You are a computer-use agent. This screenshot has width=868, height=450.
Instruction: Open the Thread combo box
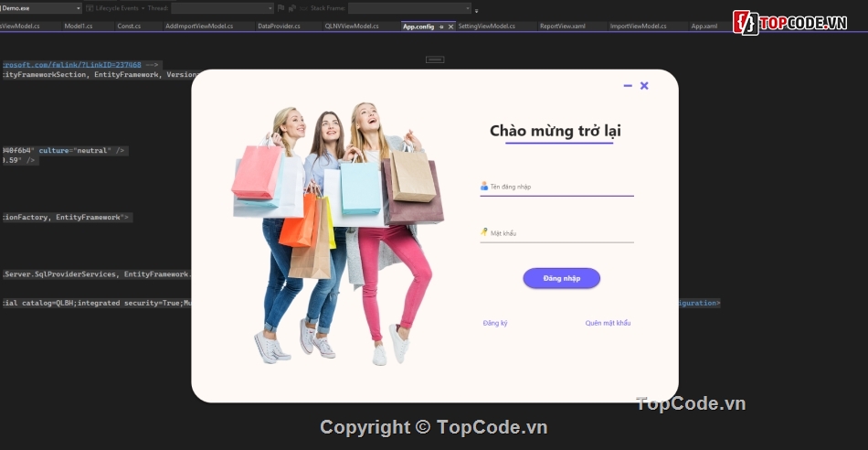(x=223, y=8)
